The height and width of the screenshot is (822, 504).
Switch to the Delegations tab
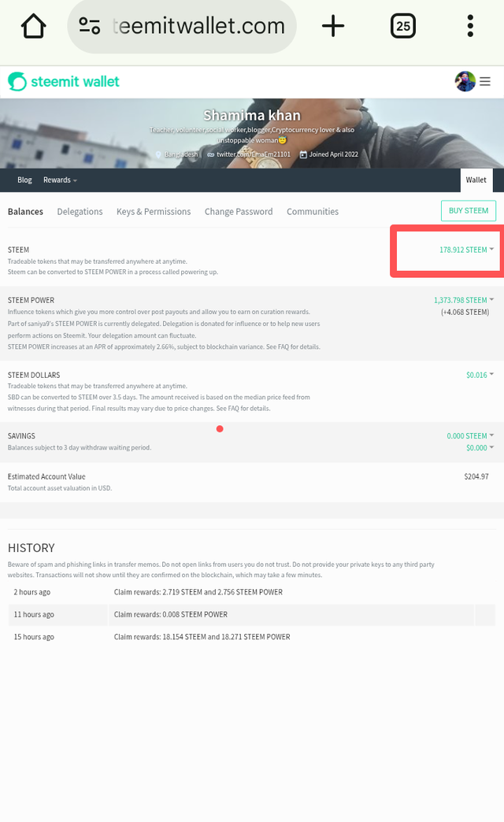pos(80,211)
